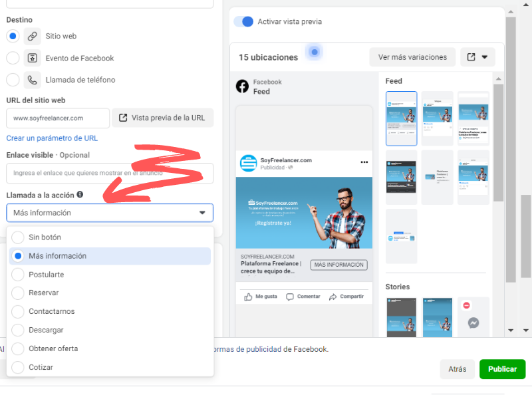The image size is (532, 399).
Task: Click the SoyFreelancer.com profile avatar in the ad
Action: click(x=248, y=163)
